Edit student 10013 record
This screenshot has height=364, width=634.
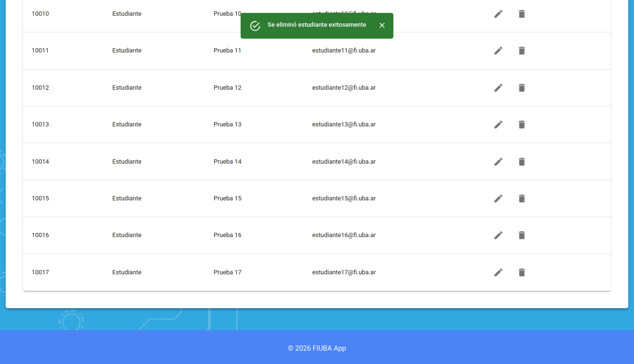(498, 125)
